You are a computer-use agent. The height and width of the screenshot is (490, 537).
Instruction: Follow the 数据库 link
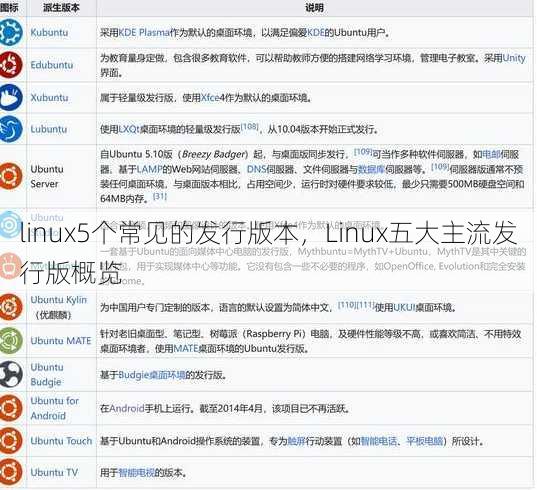coord(372,169)
